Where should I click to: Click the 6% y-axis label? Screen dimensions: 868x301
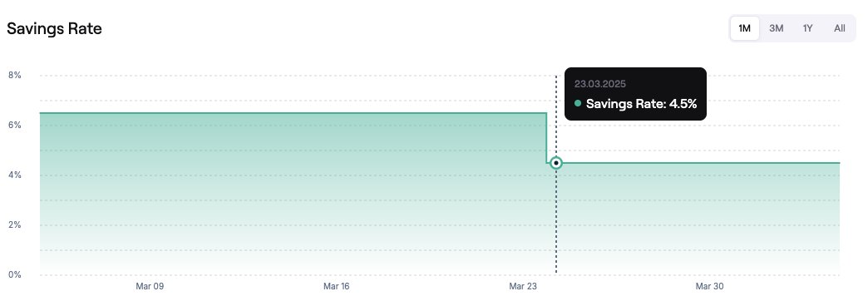(x=14, y=125)
